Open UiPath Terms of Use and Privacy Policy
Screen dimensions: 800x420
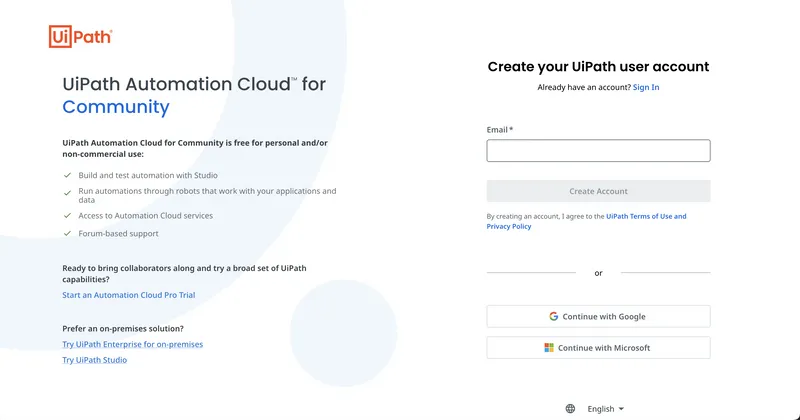(586, 221)
